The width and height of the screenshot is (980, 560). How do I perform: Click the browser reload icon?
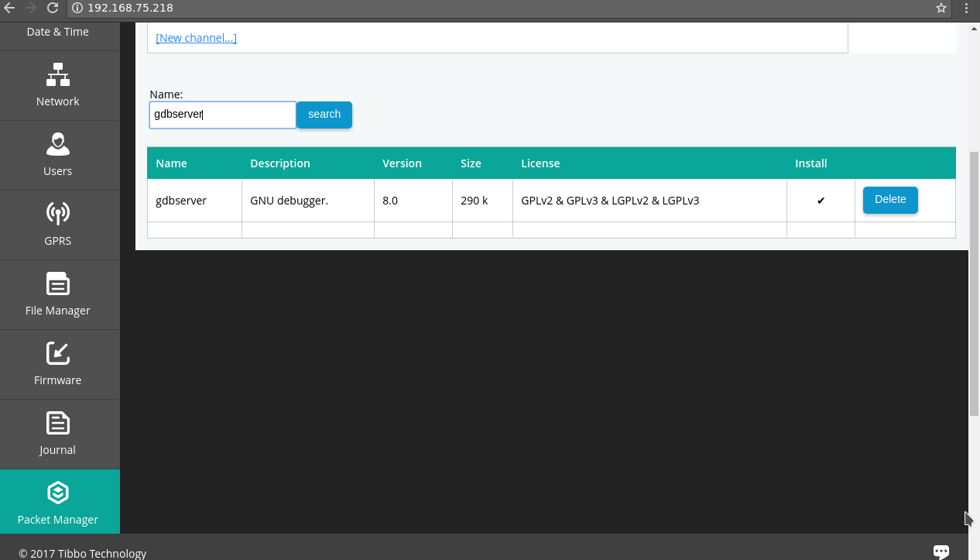53,9
